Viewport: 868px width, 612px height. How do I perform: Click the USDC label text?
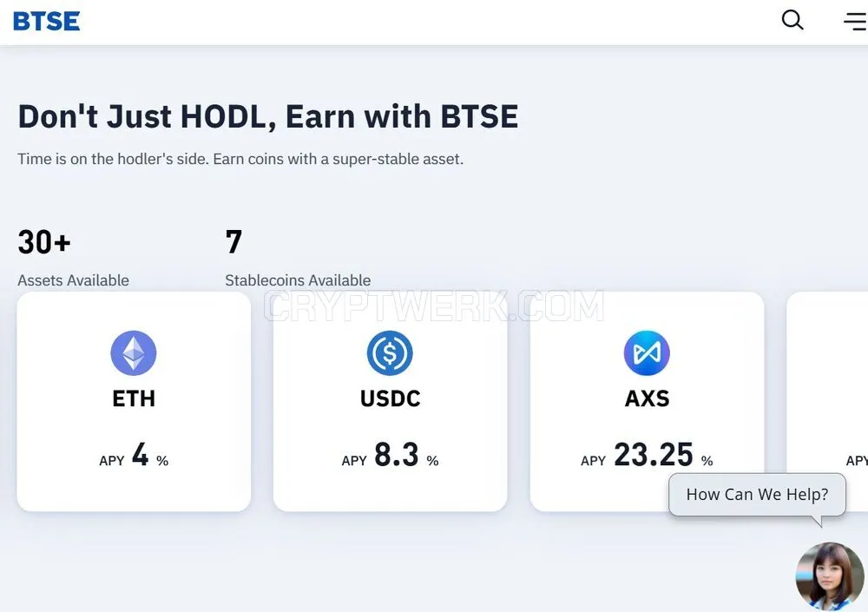(391, 398)
